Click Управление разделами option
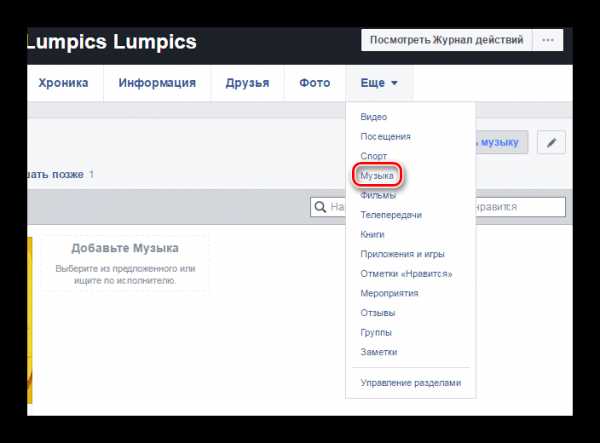The image size is (600, 443). (411, 383)
